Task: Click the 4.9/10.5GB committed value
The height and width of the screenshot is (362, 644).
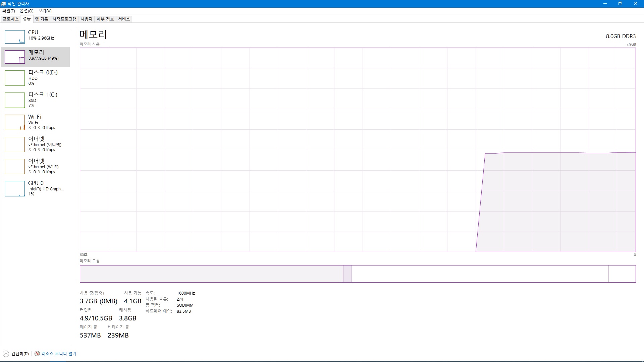Action: point(96,318)
